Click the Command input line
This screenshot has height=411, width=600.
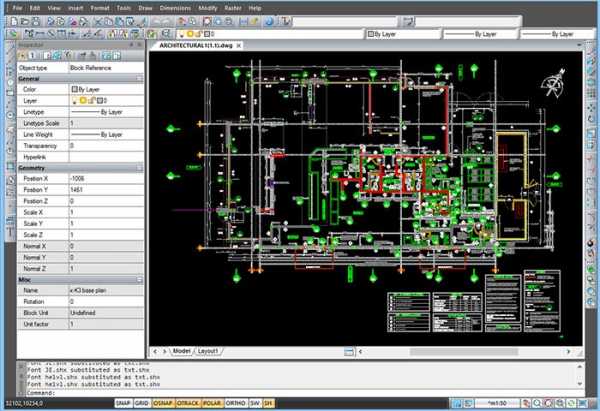(x=300, y=394)
